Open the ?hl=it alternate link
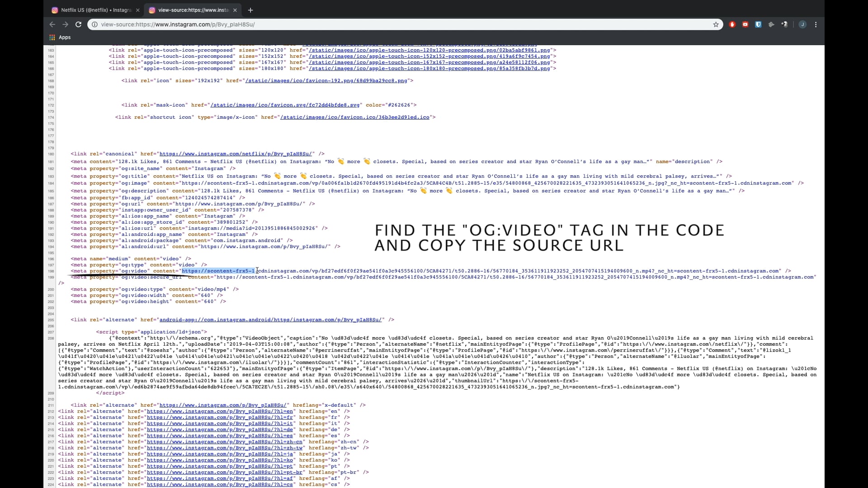This screenshot has height=488, width=868. (221, 424)
